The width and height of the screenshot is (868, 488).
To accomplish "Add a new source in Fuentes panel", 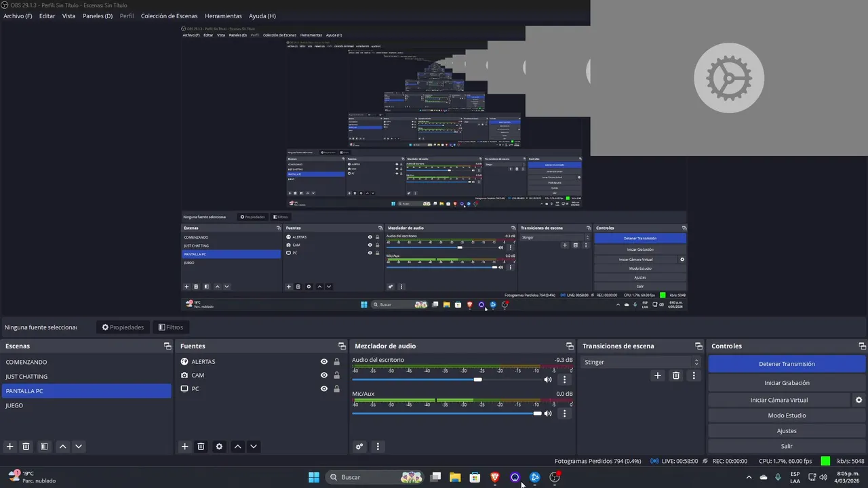I will pos(184,447).
